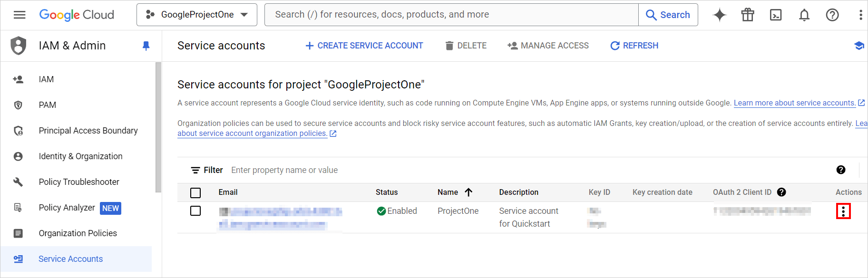
Task: Open the help question mark menu
Action: click(832, 15)
